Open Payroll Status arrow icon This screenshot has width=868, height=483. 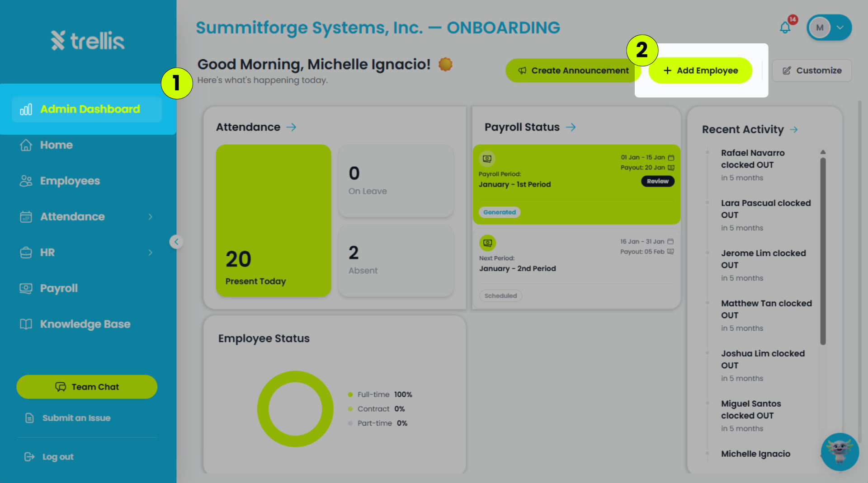click(x=571, y=127)
